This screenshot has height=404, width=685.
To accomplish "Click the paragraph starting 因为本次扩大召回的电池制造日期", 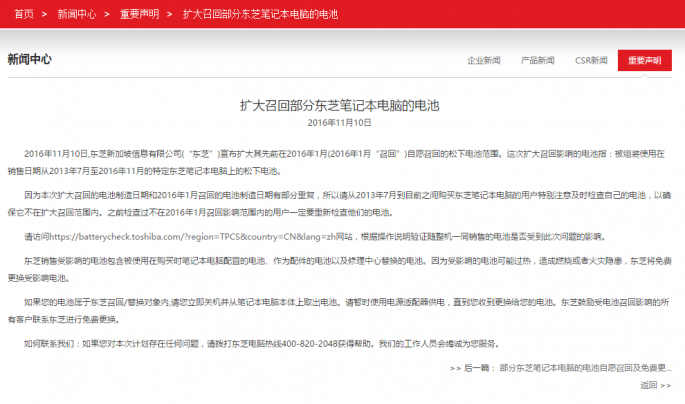I will click(339, 204).
